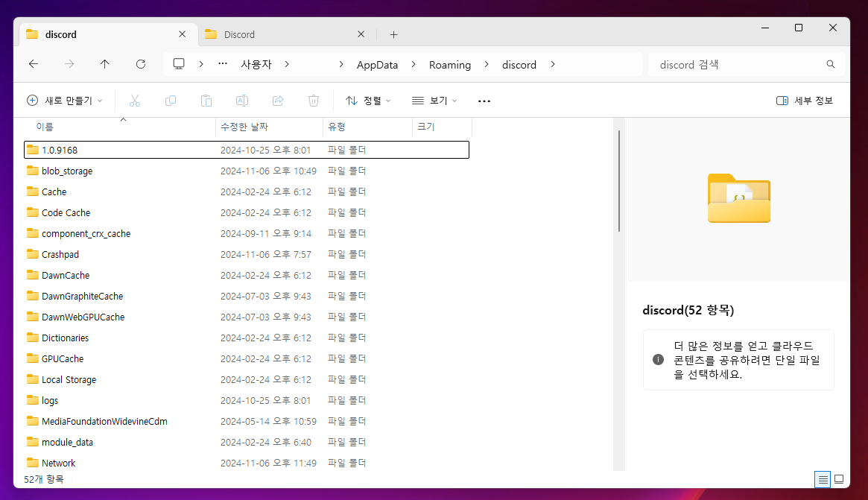Open the 보기 view dropdown
The height and width of the screenshot is (500, 868).
point(434,101)
